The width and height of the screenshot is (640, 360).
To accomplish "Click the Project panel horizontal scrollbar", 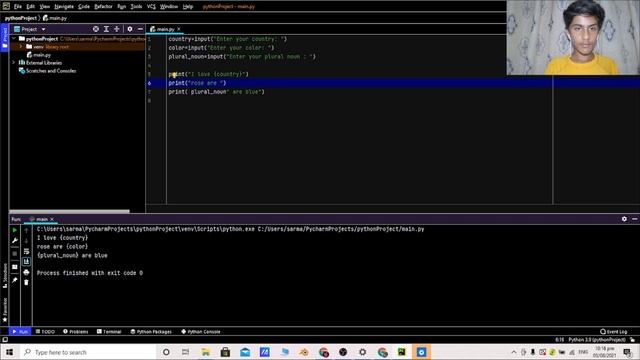I will click(69, 211).
